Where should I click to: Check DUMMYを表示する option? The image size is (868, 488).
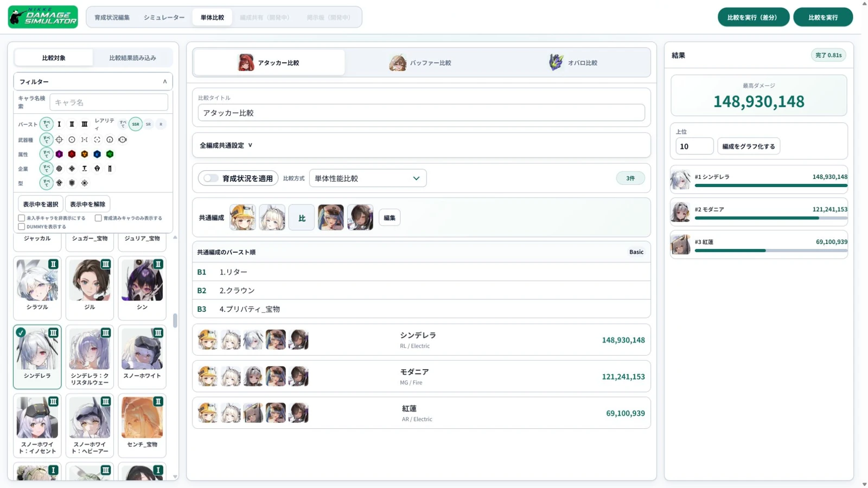click(x=22, y=227)
